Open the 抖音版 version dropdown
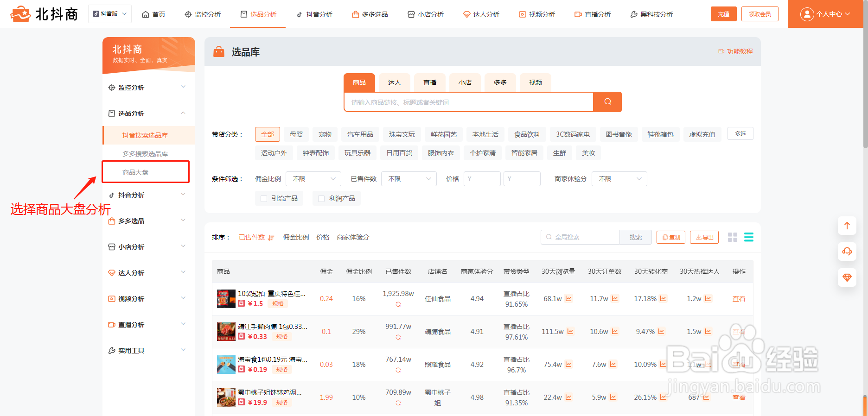The height and width of the screenshot is (416, 868). [110, 14]
